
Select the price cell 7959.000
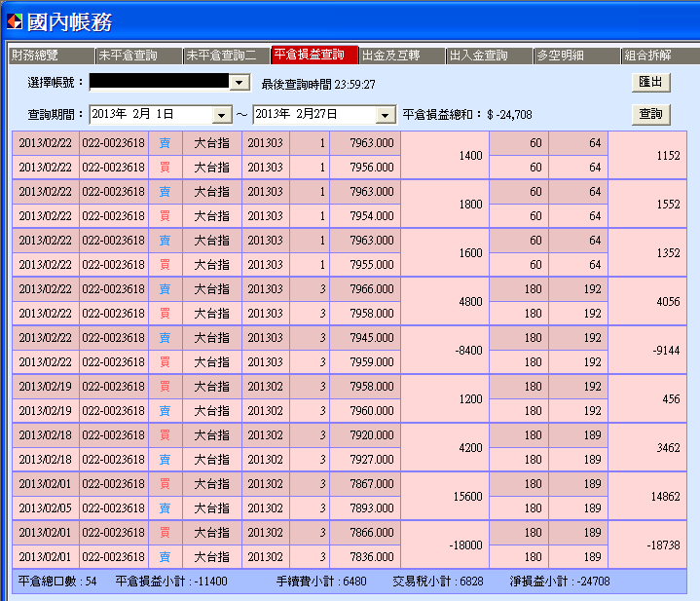pos(365,362)
